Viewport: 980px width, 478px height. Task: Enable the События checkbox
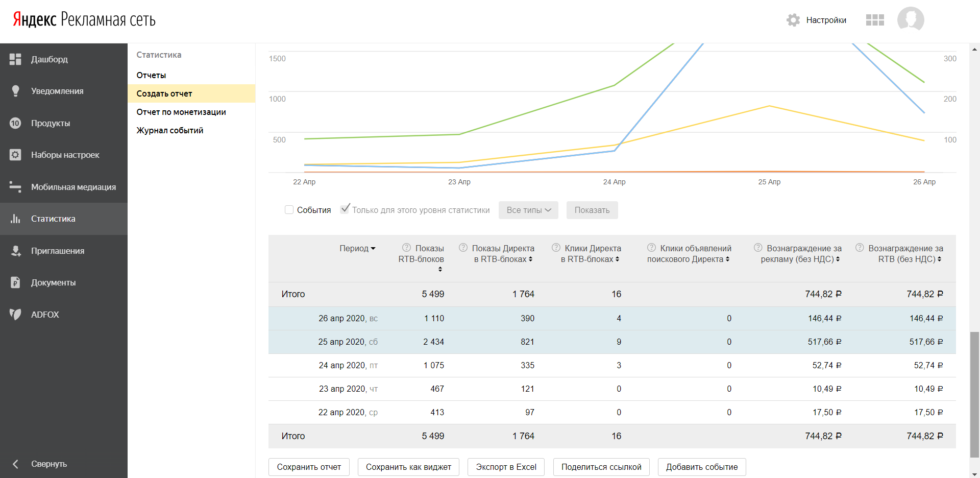point(289,210)
